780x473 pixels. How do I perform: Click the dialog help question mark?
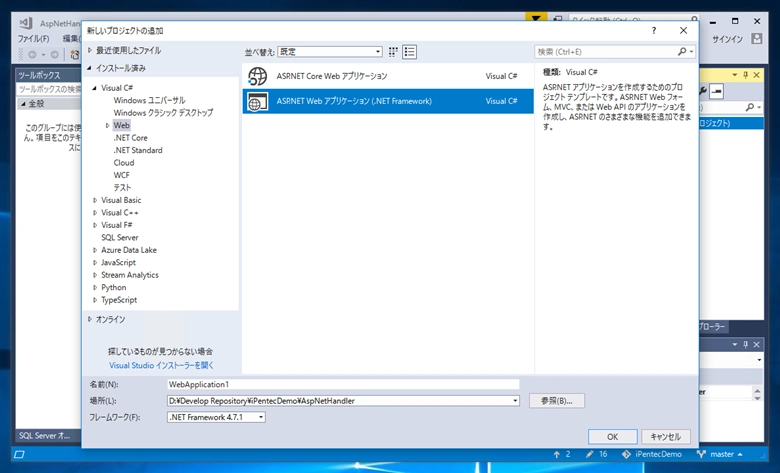(x=654, y=31)
